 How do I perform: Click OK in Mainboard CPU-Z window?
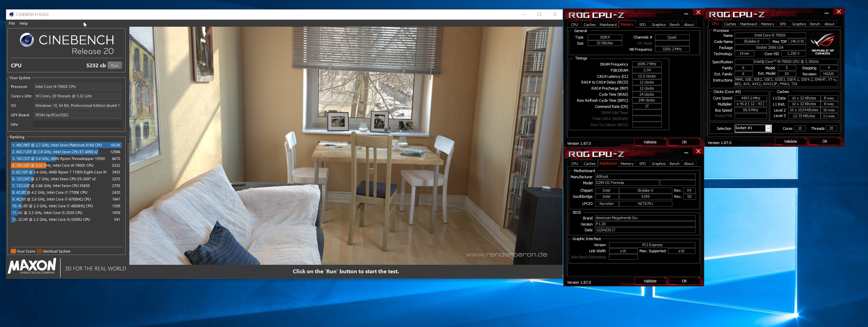tap(684, 281)
